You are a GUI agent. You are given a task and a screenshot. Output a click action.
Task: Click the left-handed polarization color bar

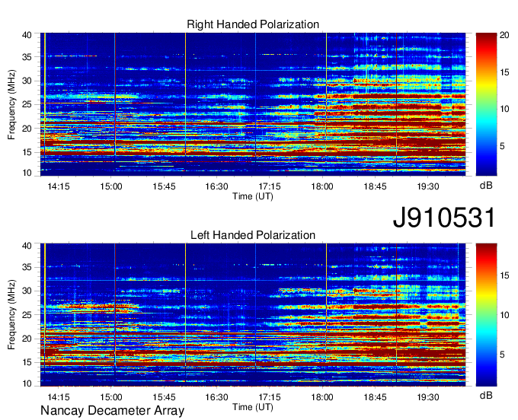point(486,315)
